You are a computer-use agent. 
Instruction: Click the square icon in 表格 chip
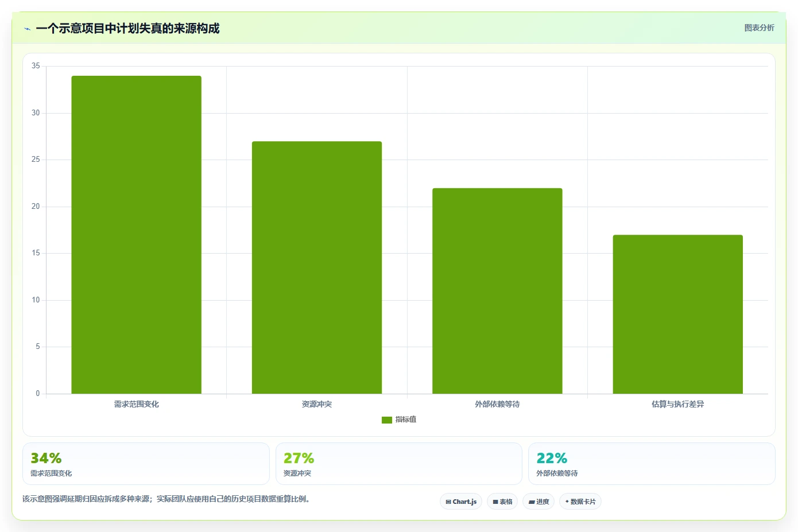[495, 502]
